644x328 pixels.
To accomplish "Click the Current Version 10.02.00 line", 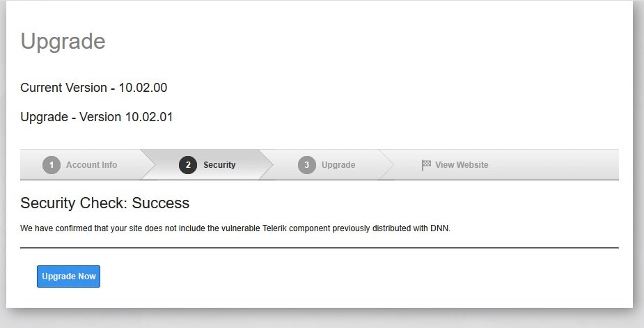I will 93,88.
